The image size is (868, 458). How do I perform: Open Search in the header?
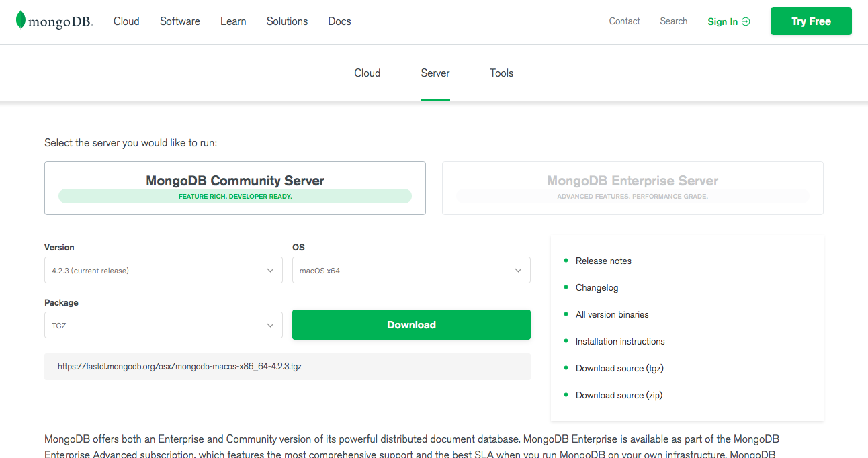click(673, 21)
